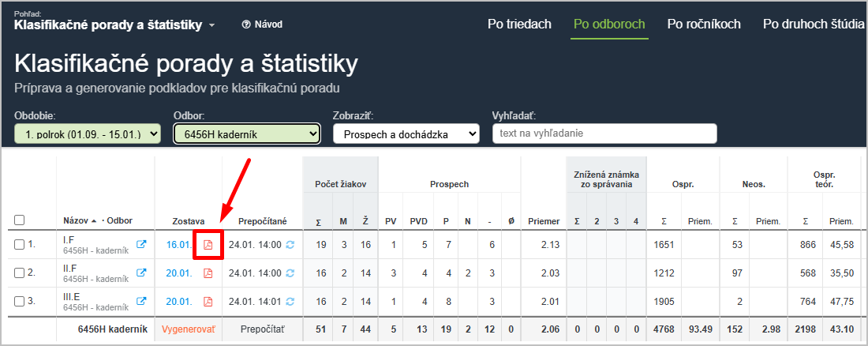Screen dimensions: 868x346
Task: Open PDF icon for class III.E
Action: [208, 302]
